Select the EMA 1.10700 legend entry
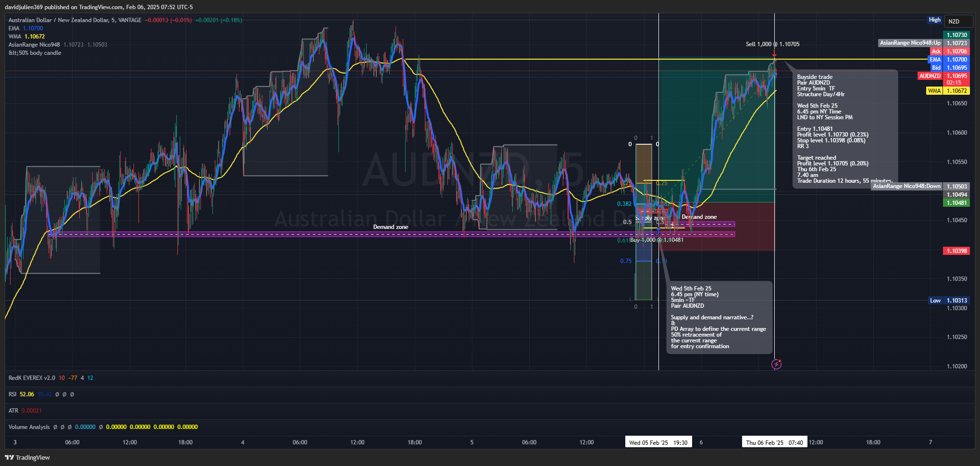 25,28
